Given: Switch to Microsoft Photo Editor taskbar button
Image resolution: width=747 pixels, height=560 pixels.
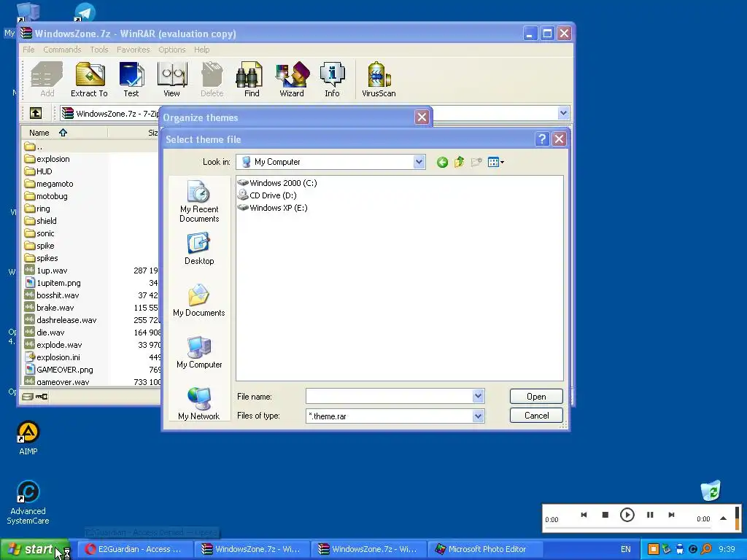Looking at the screenshot, I should tap(484, 549).
